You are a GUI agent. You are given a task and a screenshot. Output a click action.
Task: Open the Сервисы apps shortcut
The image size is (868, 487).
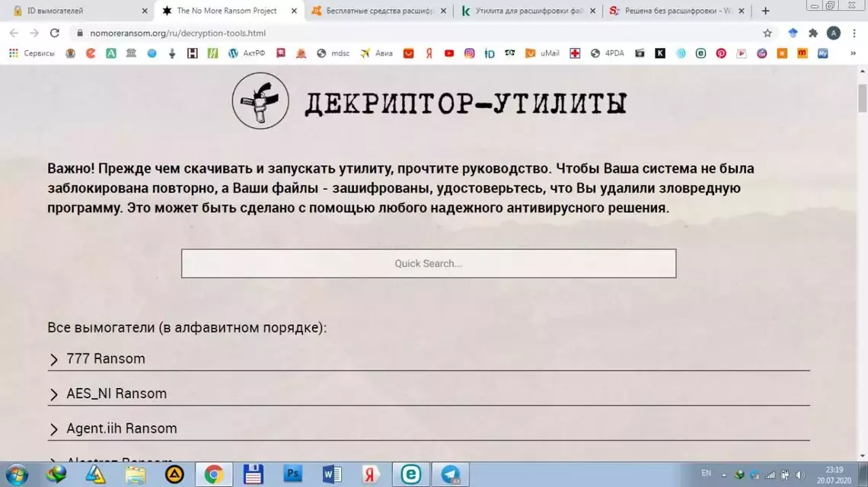(31, 53)
